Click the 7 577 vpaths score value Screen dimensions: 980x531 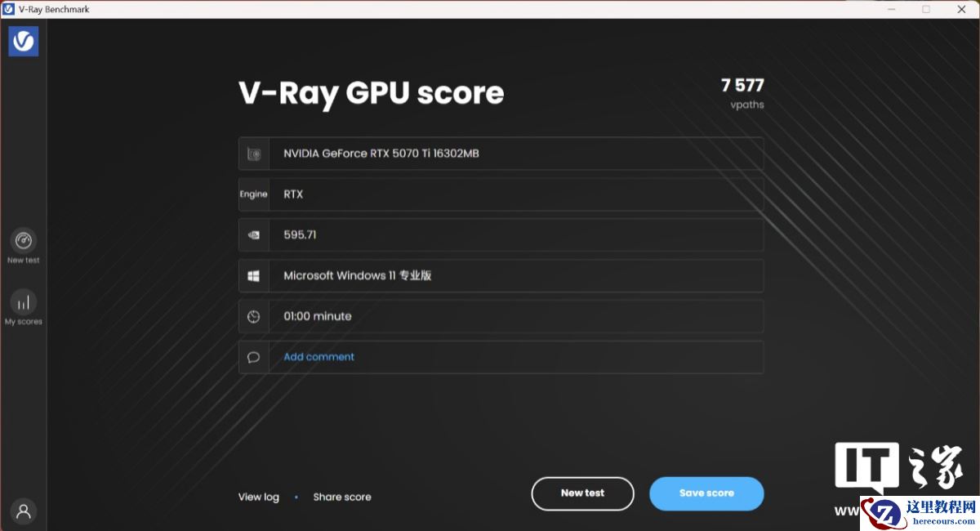(x=742, y=86)
